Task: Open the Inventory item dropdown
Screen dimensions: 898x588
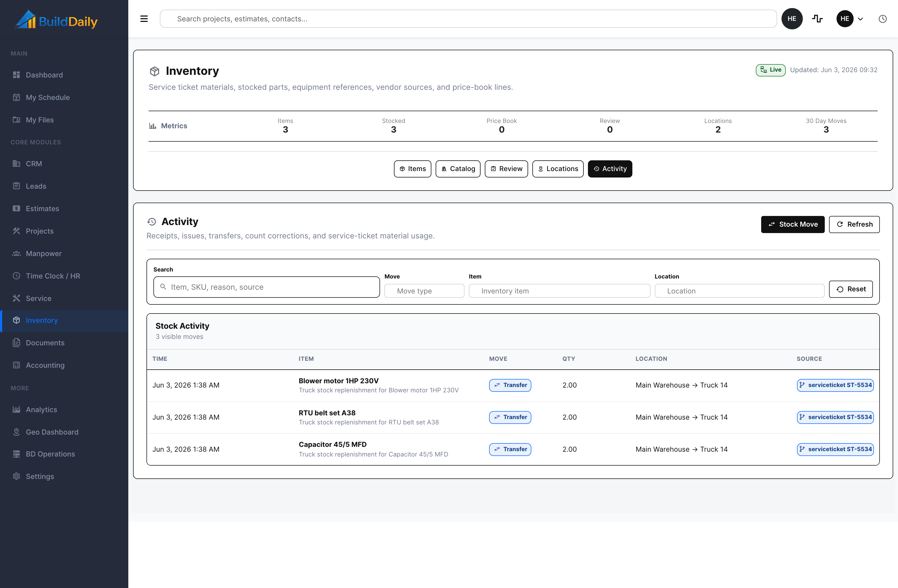Action: pos(559,291)
